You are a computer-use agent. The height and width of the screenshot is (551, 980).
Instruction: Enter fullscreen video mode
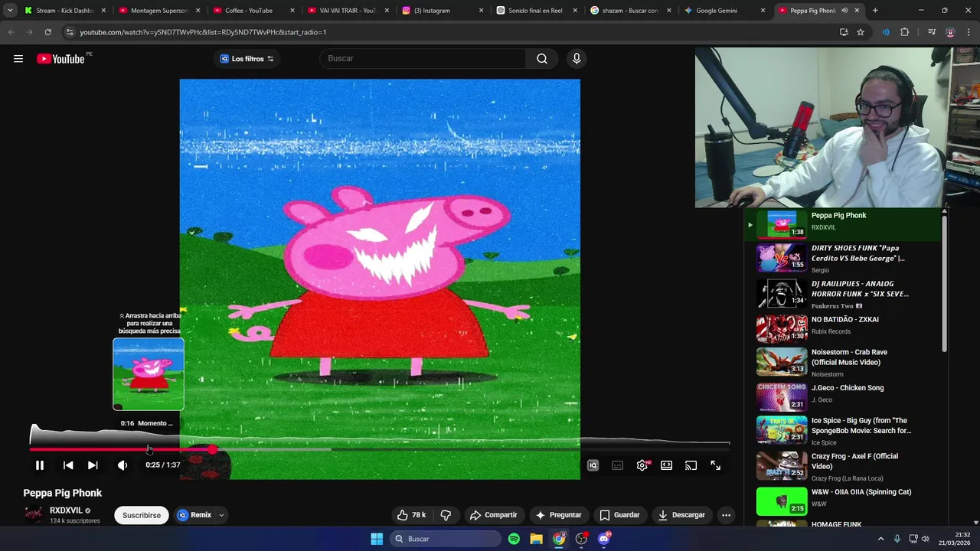[716, 465]
